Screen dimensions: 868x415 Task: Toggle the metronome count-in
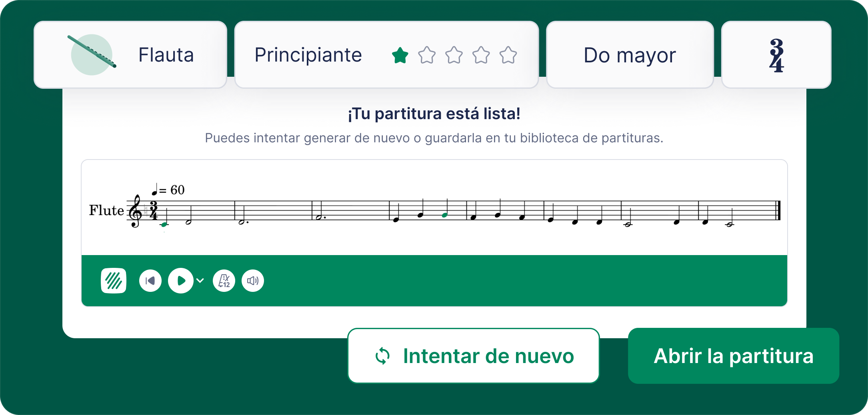click(x=224, y=281)
